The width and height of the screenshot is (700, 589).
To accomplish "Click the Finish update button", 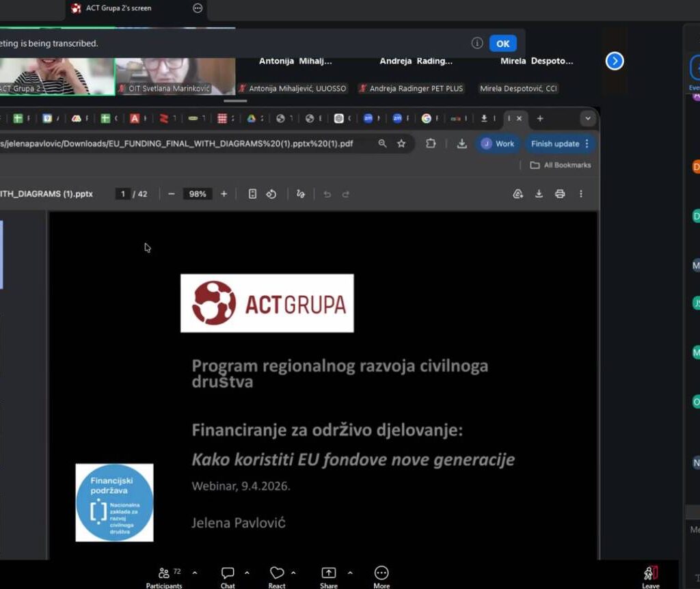I will click(x=554, y=143).
